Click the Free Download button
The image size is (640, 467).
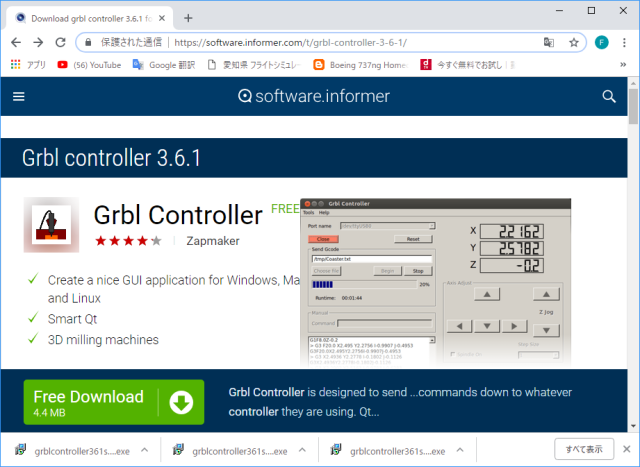click(114, 402)
